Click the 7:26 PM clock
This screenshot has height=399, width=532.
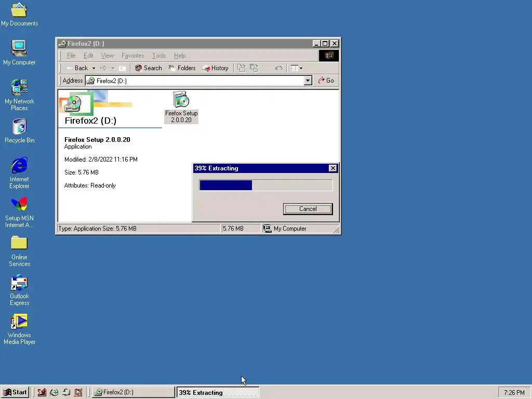(x=514, y=393)
